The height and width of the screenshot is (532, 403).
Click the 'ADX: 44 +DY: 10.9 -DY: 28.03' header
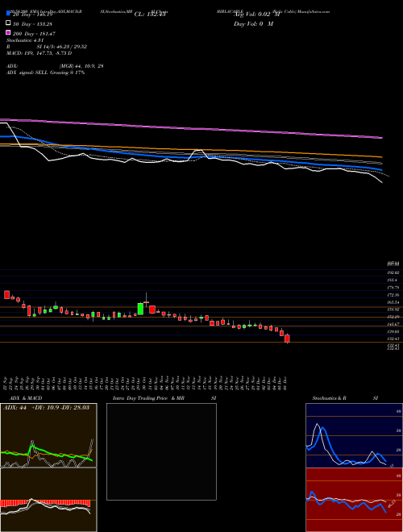point(46,407)
